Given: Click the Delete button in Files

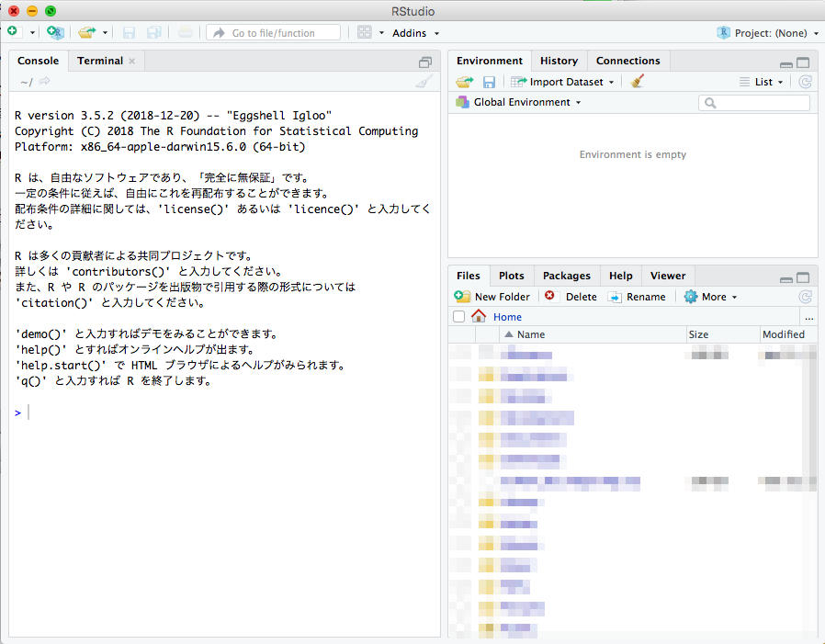Looking at the screenshot, I should pos(571,297).
